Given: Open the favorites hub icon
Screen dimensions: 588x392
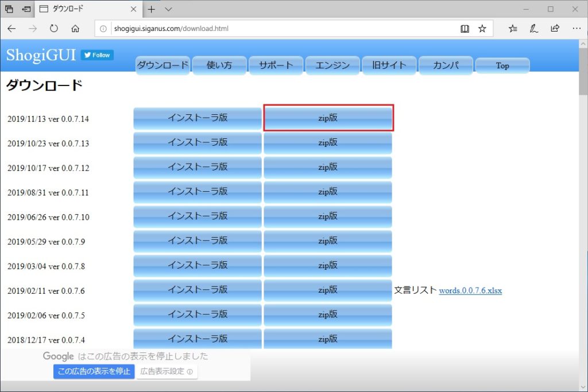Looking at the screenshot, I should point(513,29).
